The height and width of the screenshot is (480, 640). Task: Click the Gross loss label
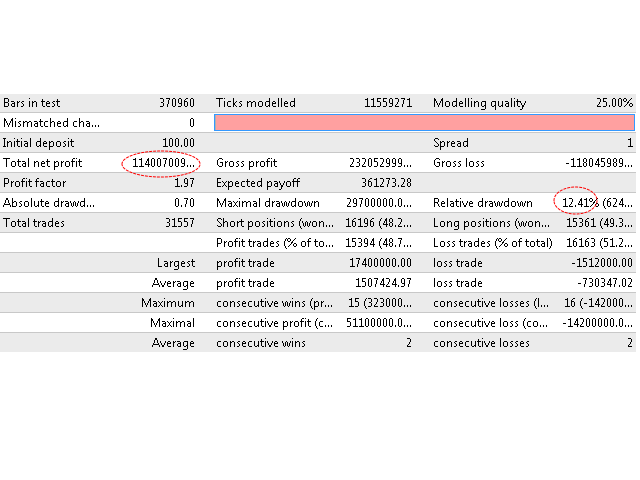click(459, 163)
